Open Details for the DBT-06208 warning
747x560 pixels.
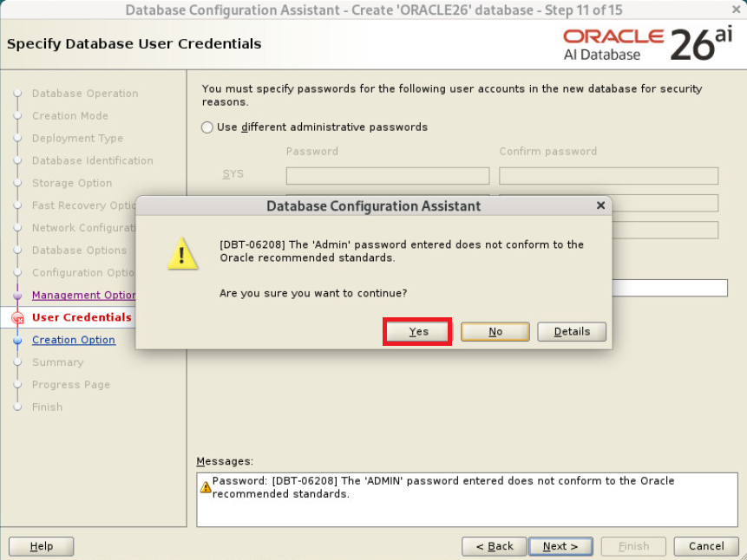click(x=572, y=331)
